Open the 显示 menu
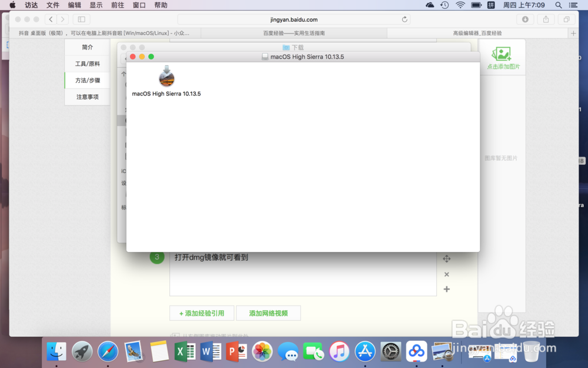This screenshot has width=588, height=368. coord(96,5)
